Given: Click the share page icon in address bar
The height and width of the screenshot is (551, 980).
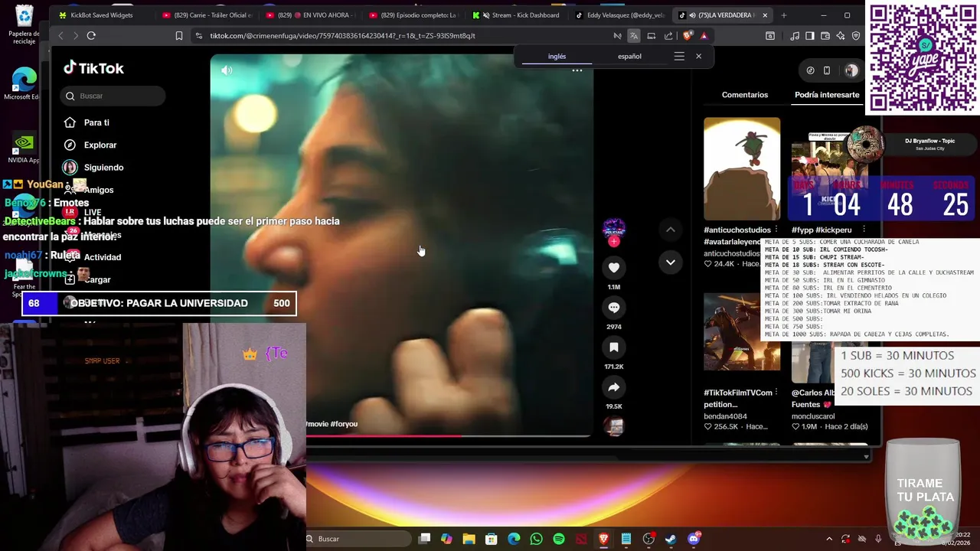Looking at the screenshot, I should pyautogui.click(x=668, y=36).
